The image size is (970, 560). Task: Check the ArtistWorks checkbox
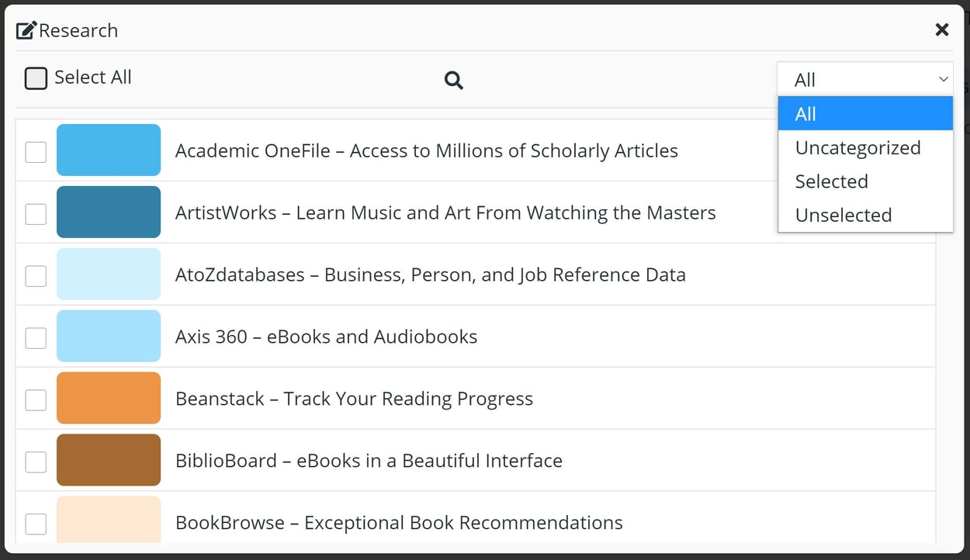[x=36, y=214]
